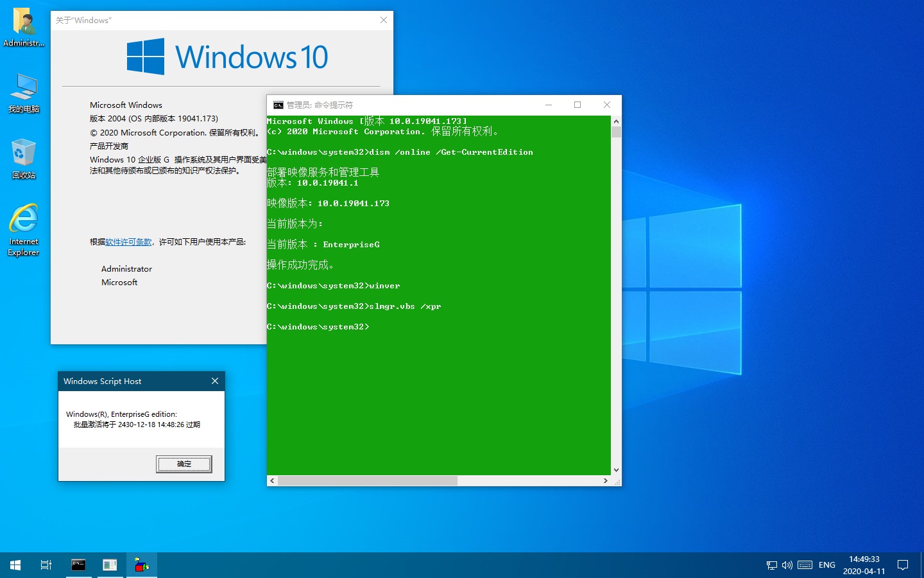The height and width of the screenshot is (578, 924).
Task: Open the command prompt title bar system menu icon
Action: coord(278,105)
